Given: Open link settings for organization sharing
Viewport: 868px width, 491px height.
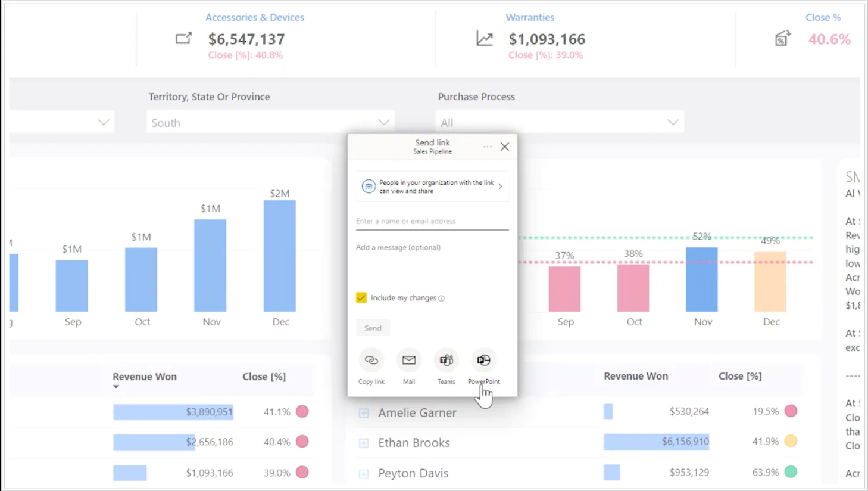Looking at the screenshot, I should point(432,187).
